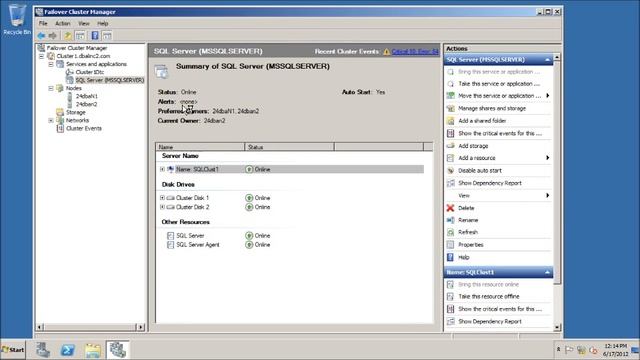Collapse the Services and applications node
The width and height of the screenshot is (640, 360).
pyautogui.click(x=51, y=64)
